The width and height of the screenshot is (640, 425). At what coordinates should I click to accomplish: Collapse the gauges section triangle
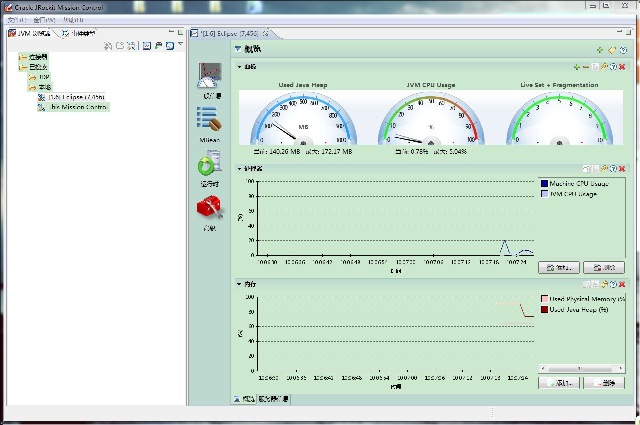pos(240,67)
